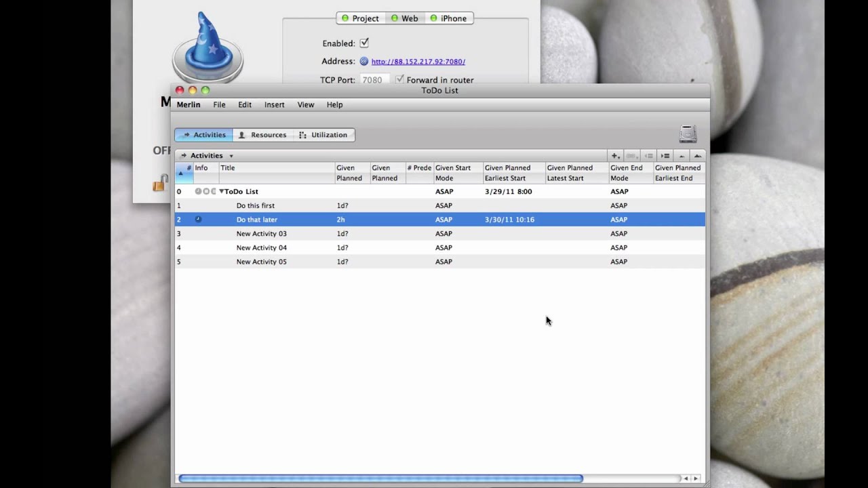Click the Given Planned Earliest Start column header
The image size is (868, 488).
coord(514,173)
